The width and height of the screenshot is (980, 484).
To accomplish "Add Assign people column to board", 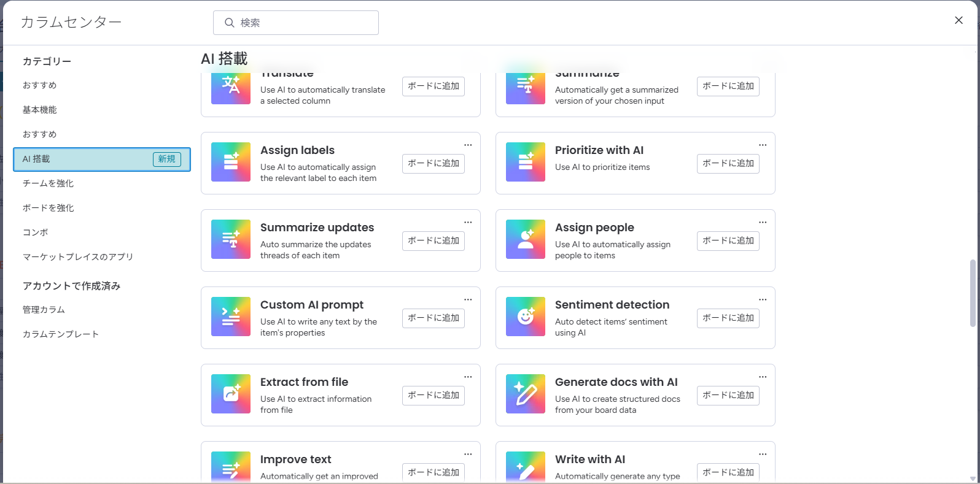I will click(x=728, y=241).
